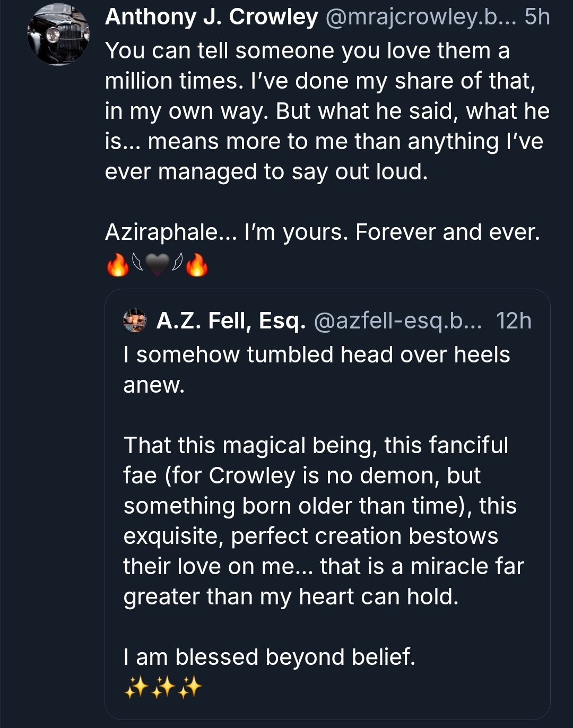
Task: Click the "Aziraphale... I'm yours" line
Action: pyautogui.click(x=322, y=232)
